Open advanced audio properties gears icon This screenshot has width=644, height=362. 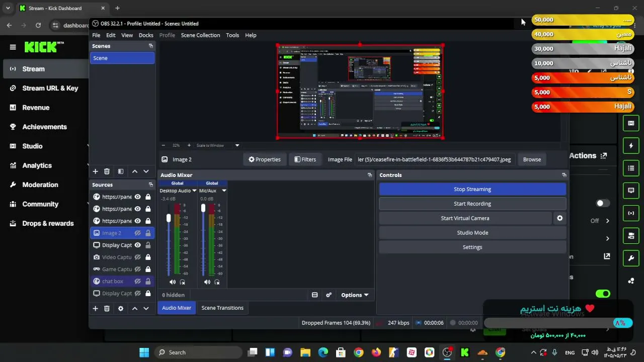[x=329, y=295]
